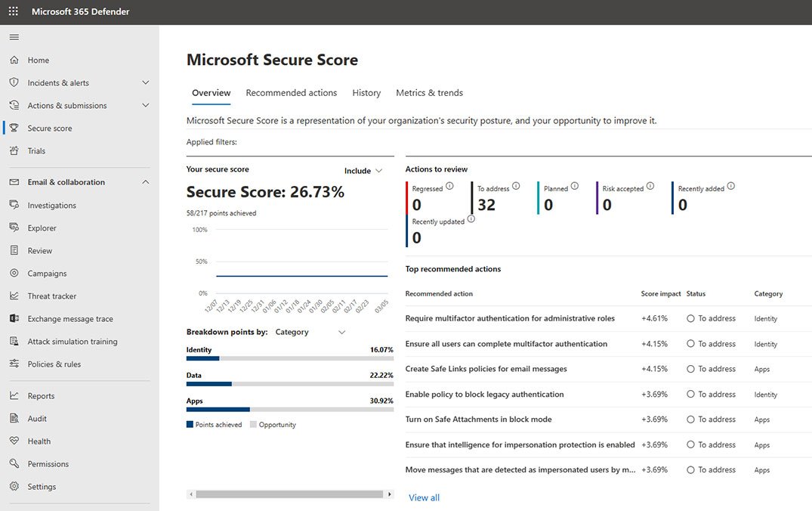Switch to Metrics & trends tab
812x511 pixels.
[x=429, y=93]
